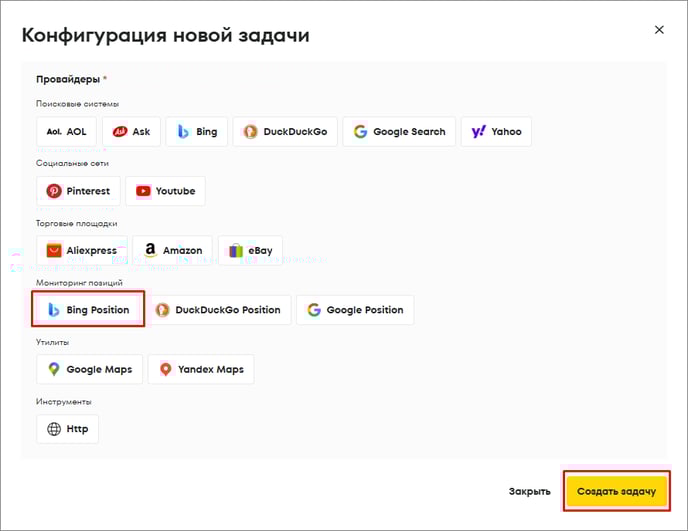Click the Мониторинг позиций heading

pyautogui.click(x=79, y=283)
